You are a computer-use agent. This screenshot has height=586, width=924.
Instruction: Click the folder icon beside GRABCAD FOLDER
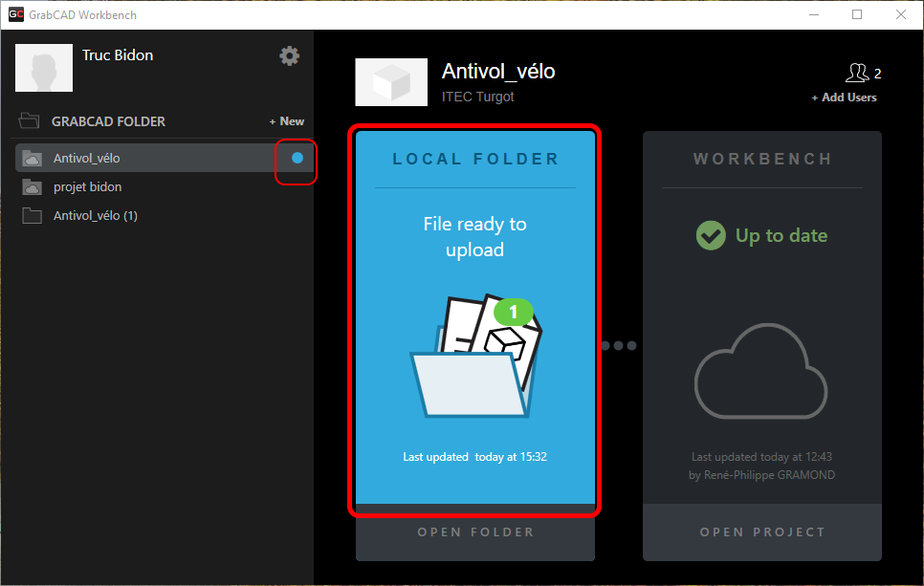29,120
